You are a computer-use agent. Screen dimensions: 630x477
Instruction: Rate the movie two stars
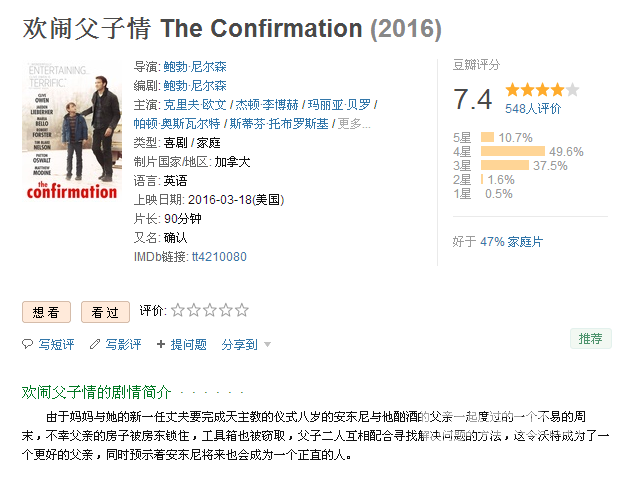194,310
